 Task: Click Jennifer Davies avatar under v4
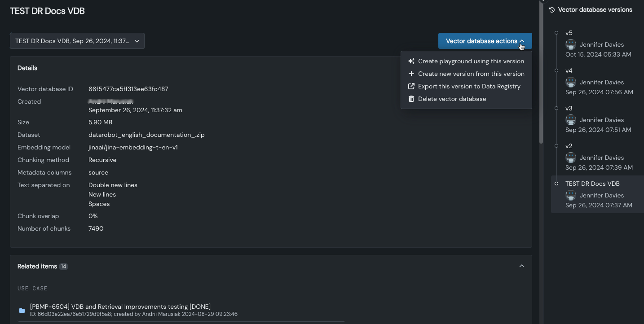pos(571,82)
